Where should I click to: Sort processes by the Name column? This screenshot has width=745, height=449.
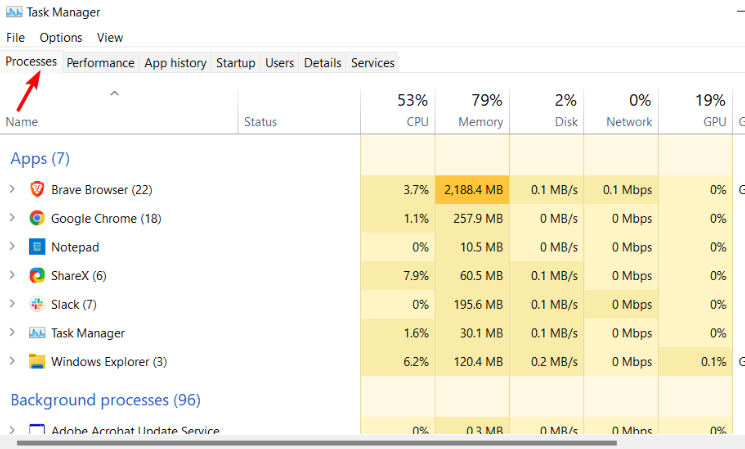[119, 112]
